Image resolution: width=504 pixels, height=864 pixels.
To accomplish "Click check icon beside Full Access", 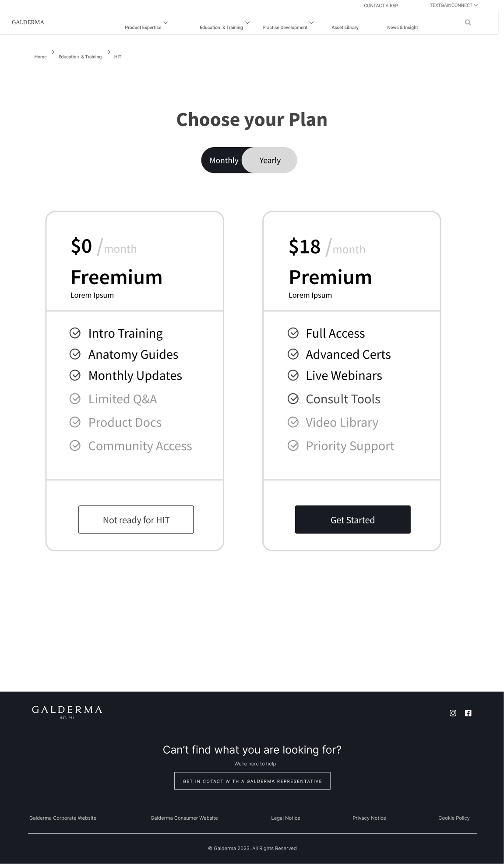I will click(x=293, y=333).
